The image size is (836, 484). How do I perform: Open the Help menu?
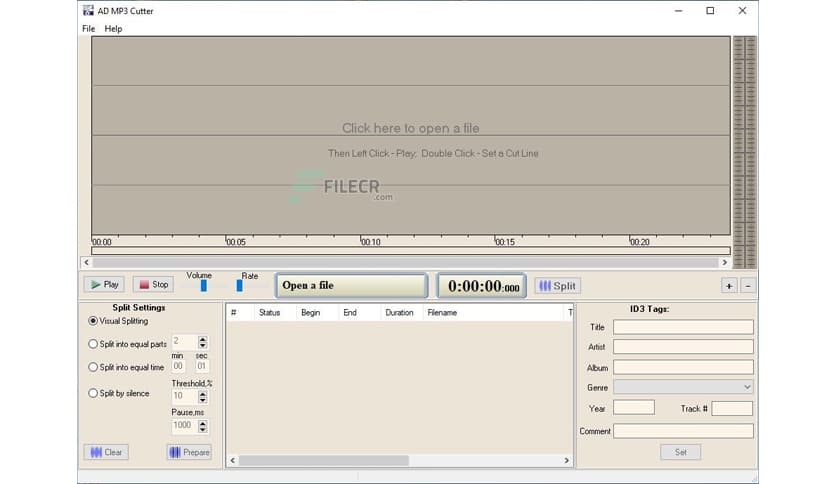coord(113,29)
